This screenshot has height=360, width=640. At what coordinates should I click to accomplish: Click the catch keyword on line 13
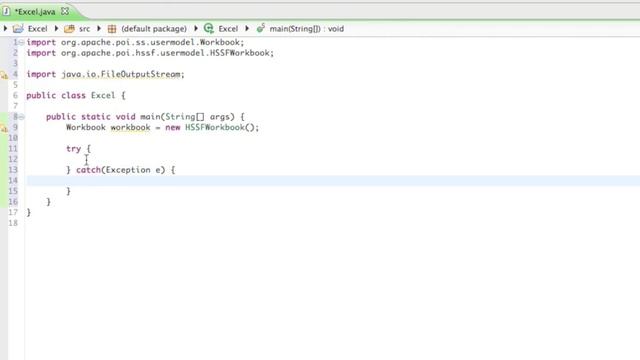[88, 170]
